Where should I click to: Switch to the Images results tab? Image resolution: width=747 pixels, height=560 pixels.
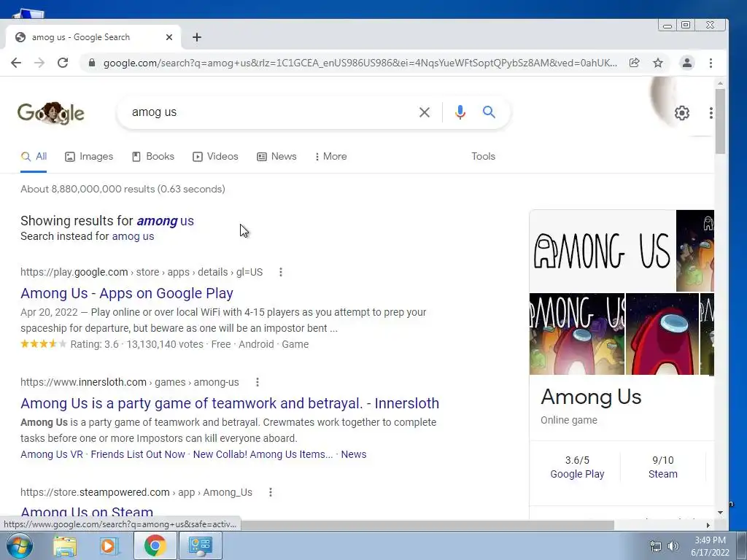coord(89,156)
